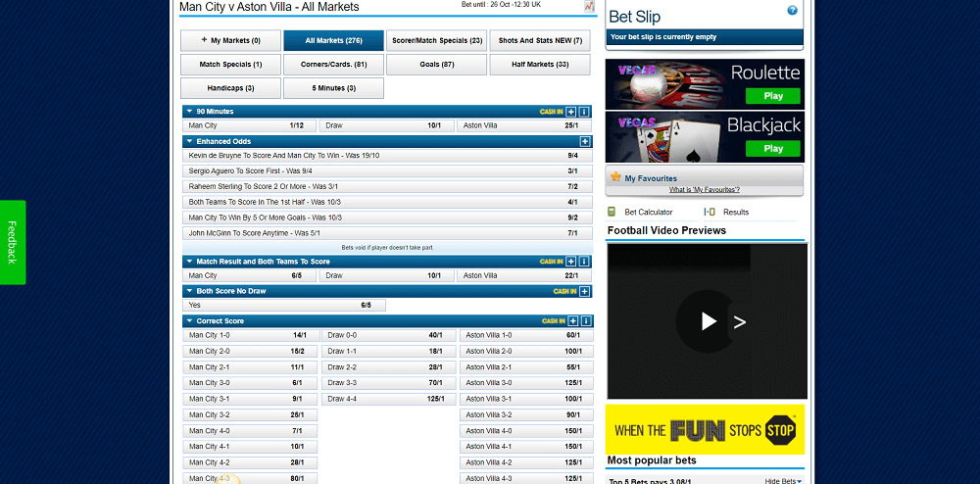Bet Aston Villa 25/1 in 90 Minutes
The width and height of the screenshot is (980, 484).
(x=523, y=125)
